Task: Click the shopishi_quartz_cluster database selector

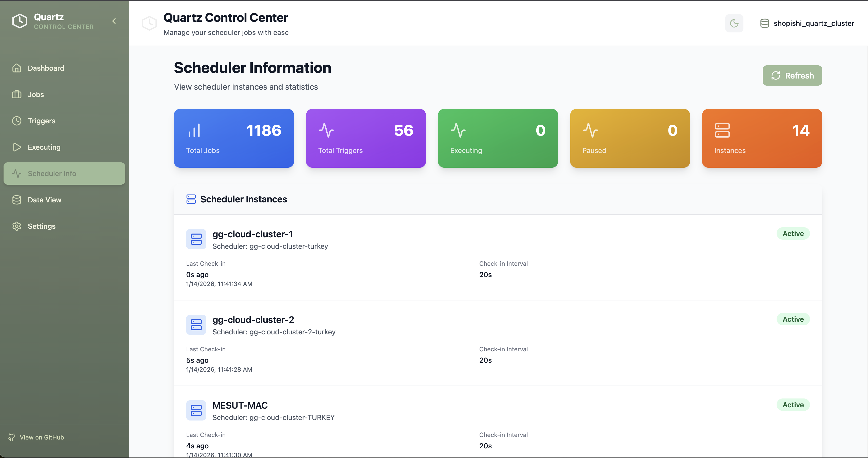Action: tap(807, 23)
